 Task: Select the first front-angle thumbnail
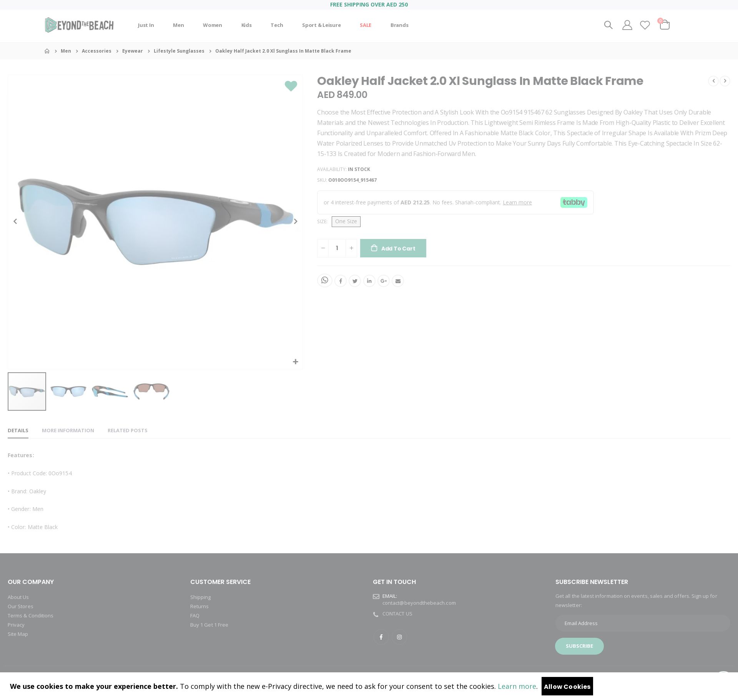pyautogui.click(x=27, y=391)
